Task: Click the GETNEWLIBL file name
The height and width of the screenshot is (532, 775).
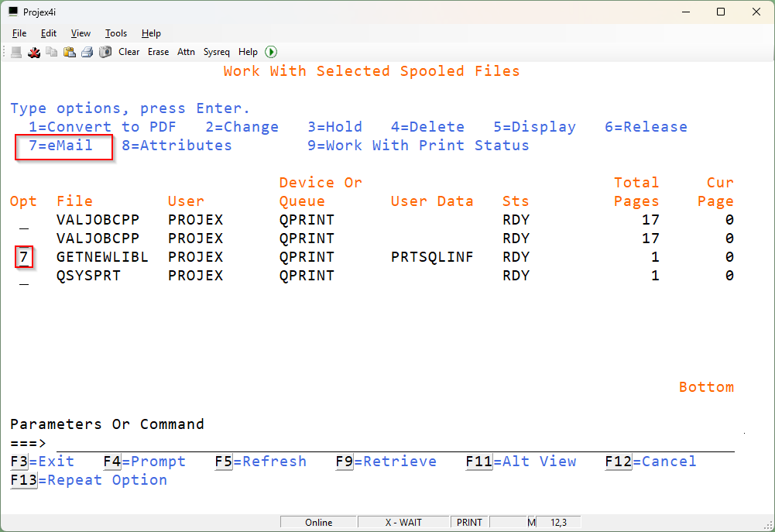Action: pyautogui.click(x=102, y=257)
